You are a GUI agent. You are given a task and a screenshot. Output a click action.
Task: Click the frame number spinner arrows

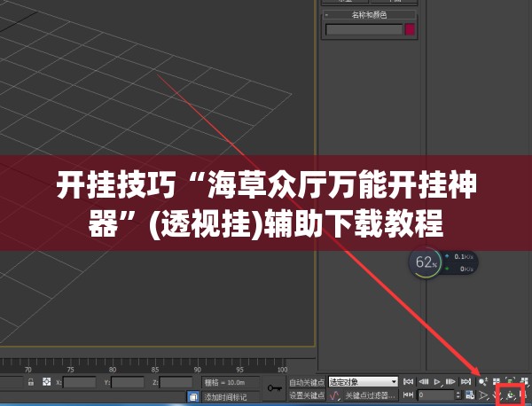click(x=458, y=394)
